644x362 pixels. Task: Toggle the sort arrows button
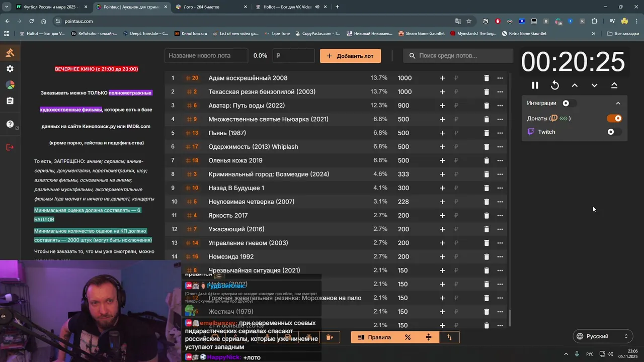(449, 337)
